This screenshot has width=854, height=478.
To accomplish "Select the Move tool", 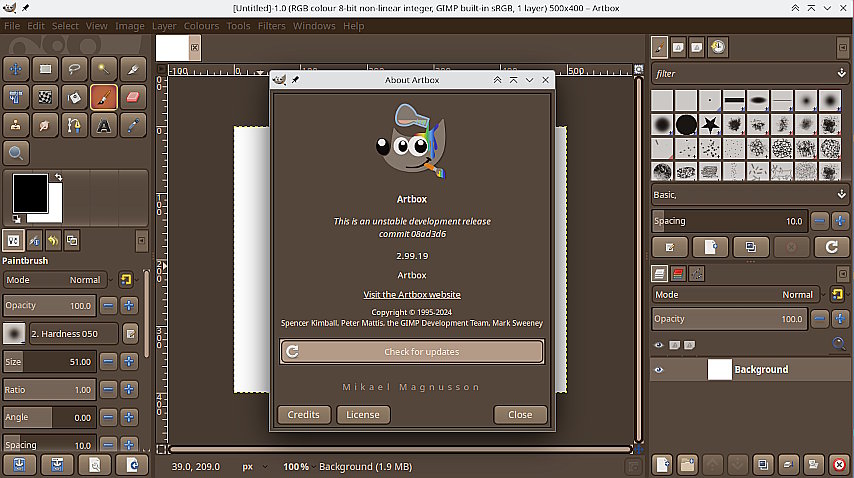I will click(16, 69).
